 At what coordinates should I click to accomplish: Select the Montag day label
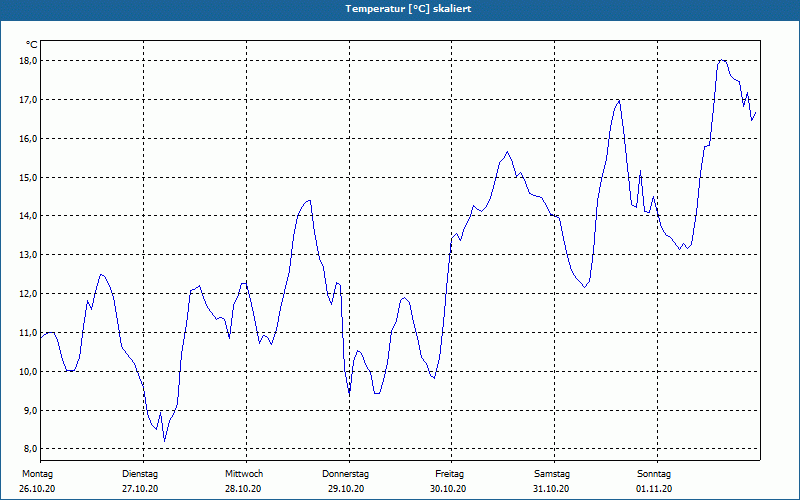click(37, 474)
